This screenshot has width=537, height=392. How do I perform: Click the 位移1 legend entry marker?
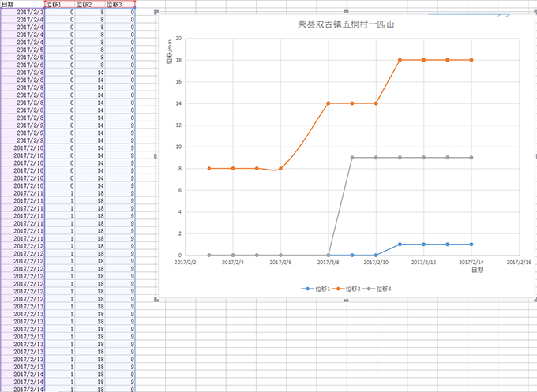[307, 289]
